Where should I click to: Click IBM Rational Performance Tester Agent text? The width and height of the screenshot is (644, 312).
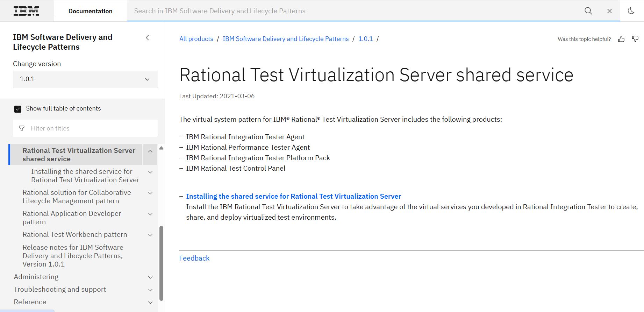pyautogui.click(x=248, y=147)
